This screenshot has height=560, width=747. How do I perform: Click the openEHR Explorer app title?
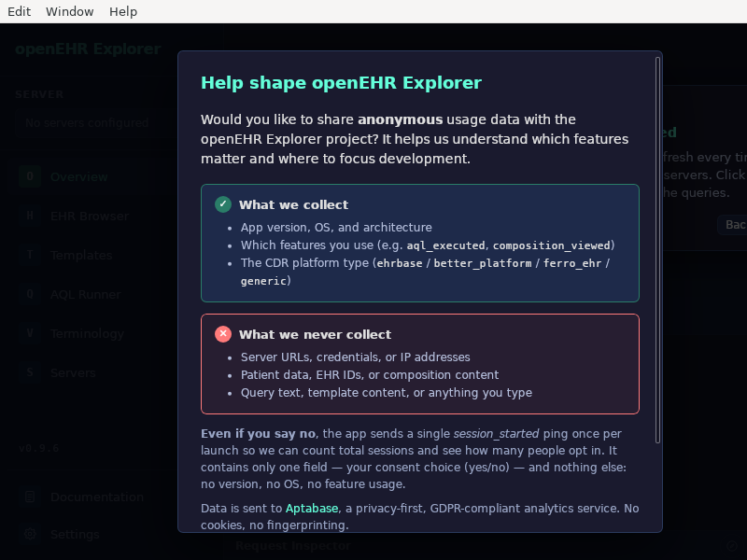pyautogui.click(x=88, y=49)
